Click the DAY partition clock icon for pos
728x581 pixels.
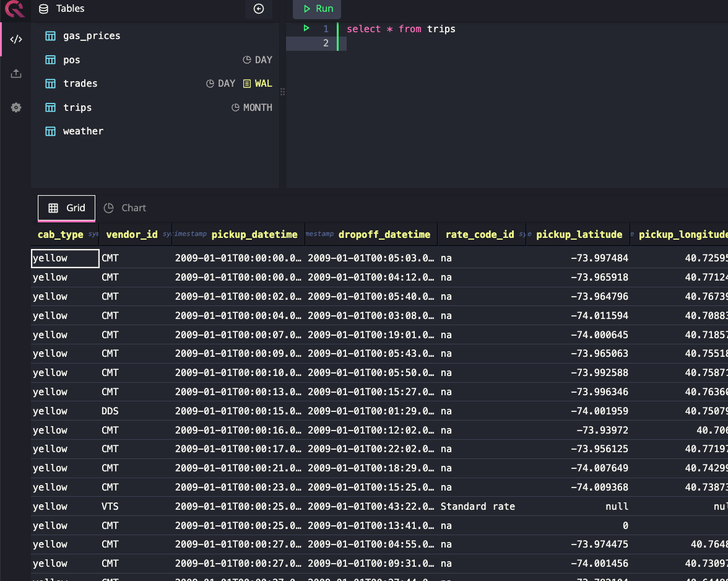[x=247, y=60]
